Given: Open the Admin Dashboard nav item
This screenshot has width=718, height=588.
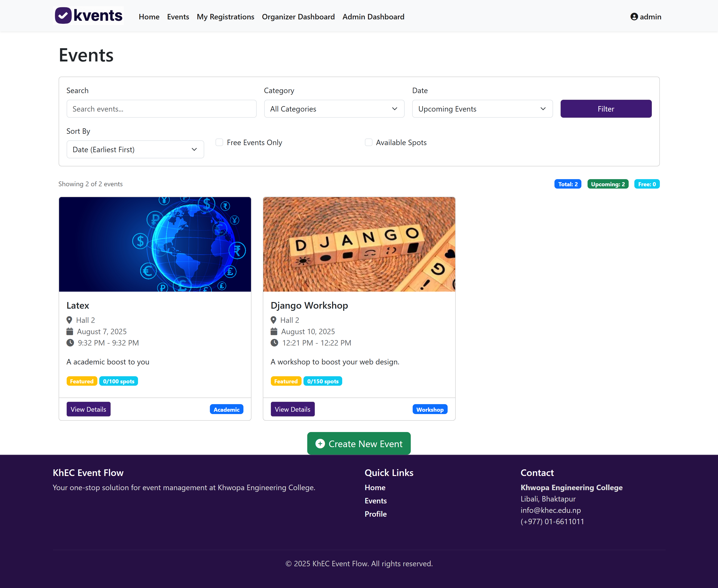Looking at the screenshot, I should tap(373, 17).
